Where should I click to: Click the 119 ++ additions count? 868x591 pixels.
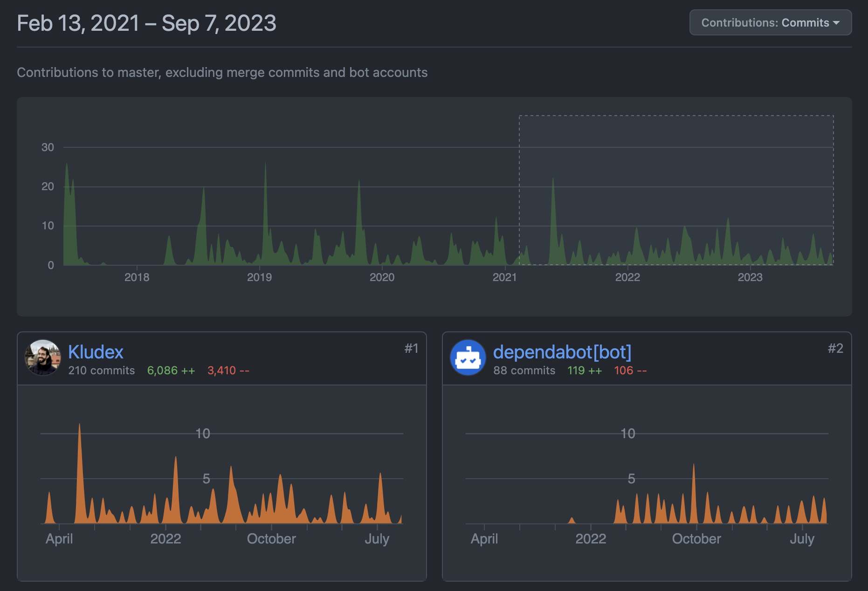(x=584, y=371)
